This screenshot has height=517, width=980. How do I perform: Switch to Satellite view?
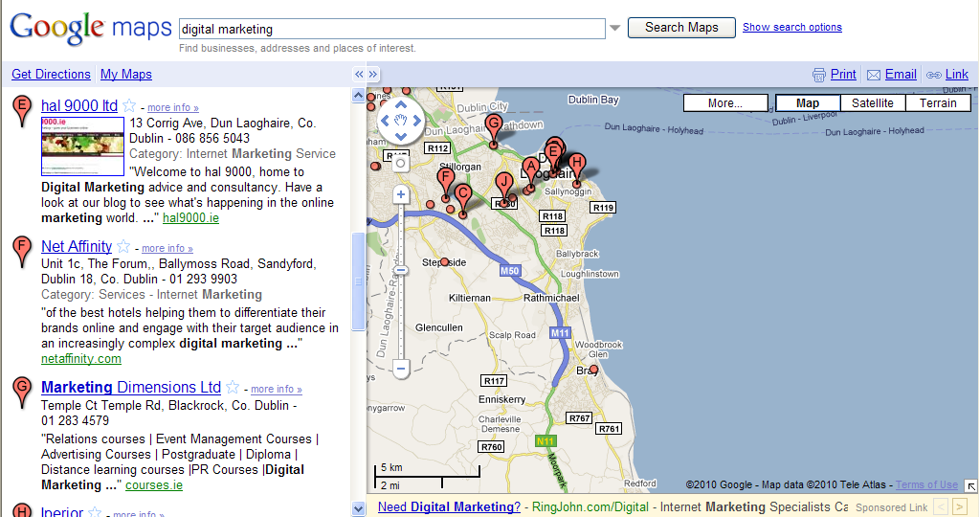pos(873,103)
